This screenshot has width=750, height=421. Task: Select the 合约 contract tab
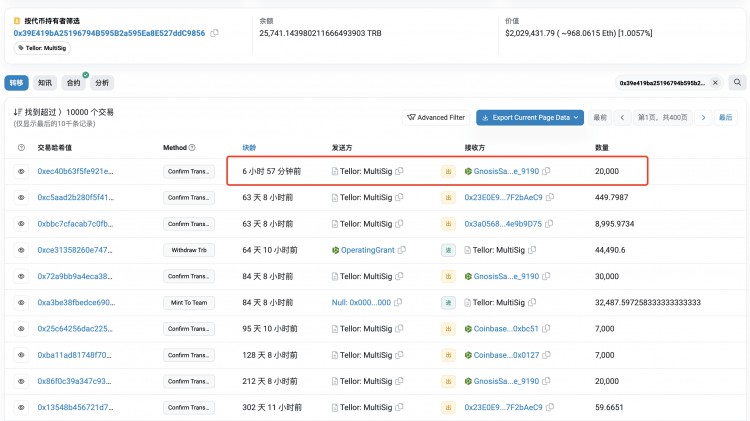pos(73,83)
